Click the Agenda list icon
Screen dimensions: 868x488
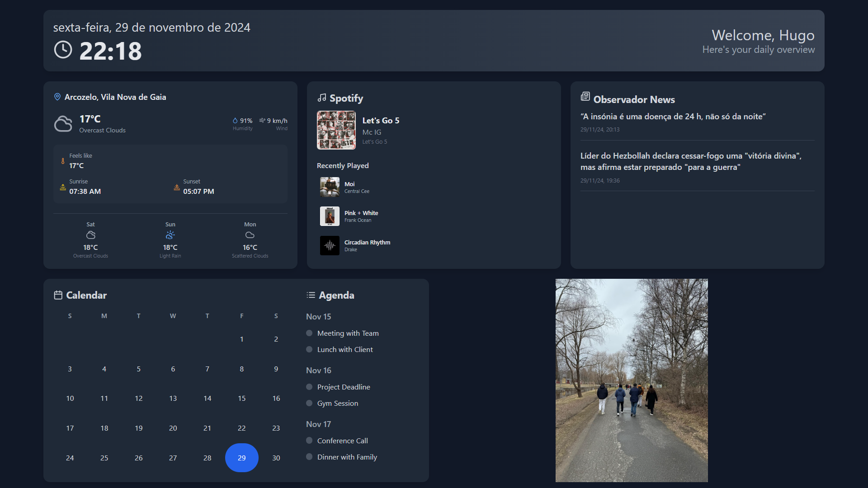[x=311, y=295]
